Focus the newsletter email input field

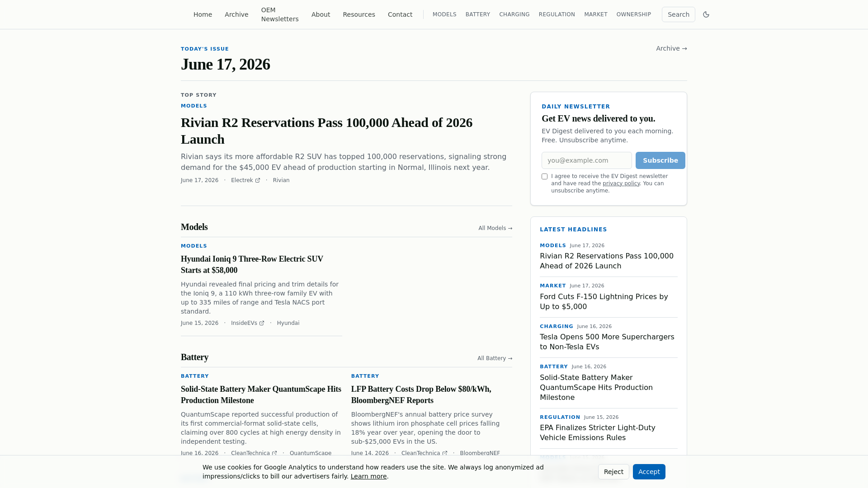(x=587, y=160)
